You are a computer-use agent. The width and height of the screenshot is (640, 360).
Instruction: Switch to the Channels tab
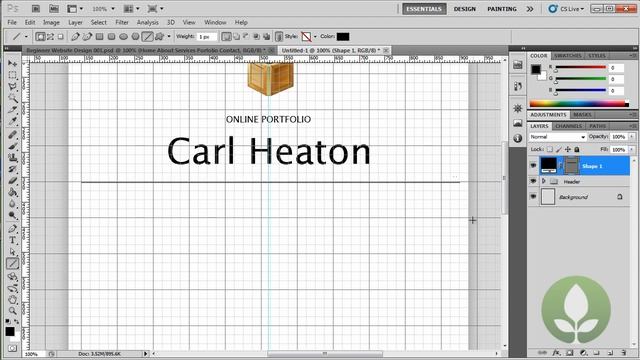(569, 126)
